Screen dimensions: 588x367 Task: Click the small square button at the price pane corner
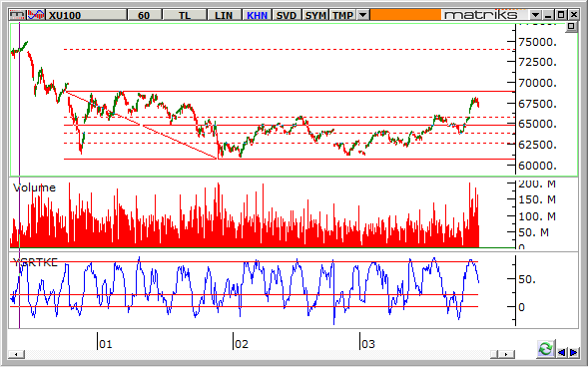[571, 26]
